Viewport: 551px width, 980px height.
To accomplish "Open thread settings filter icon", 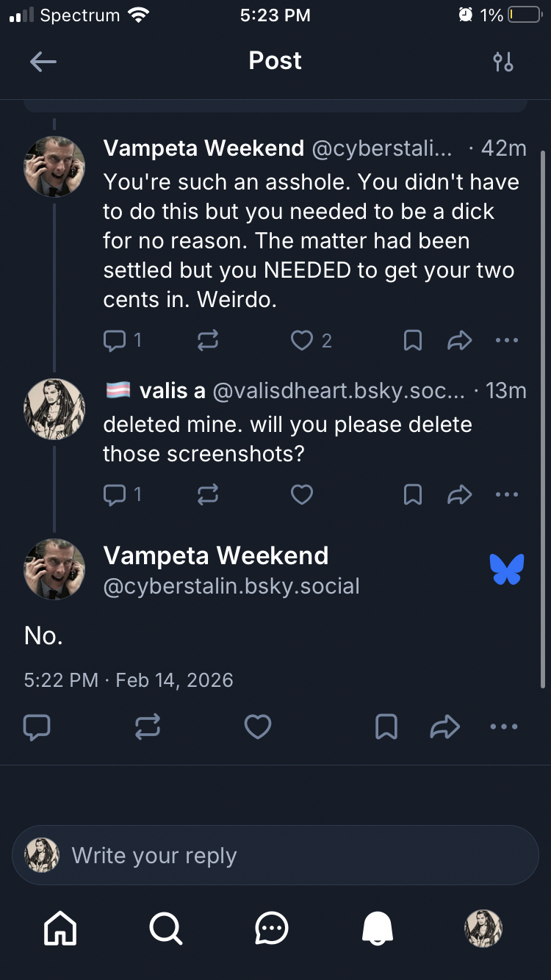I will (503, 62).
